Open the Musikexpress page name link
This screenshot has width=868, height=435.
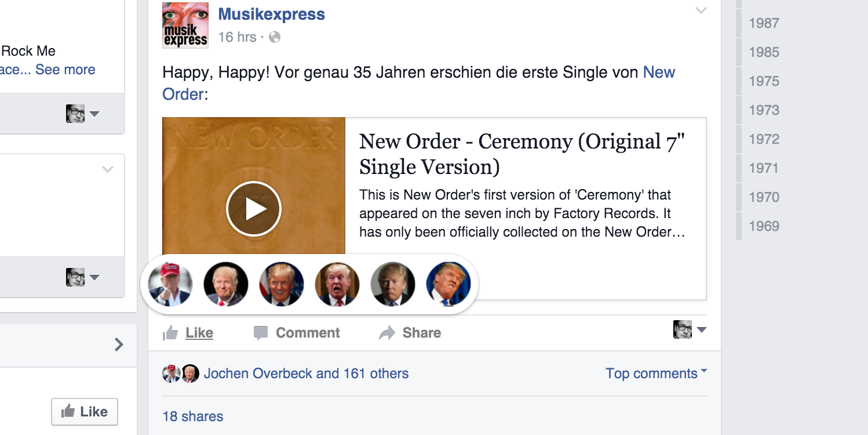[x=271, y=14]
